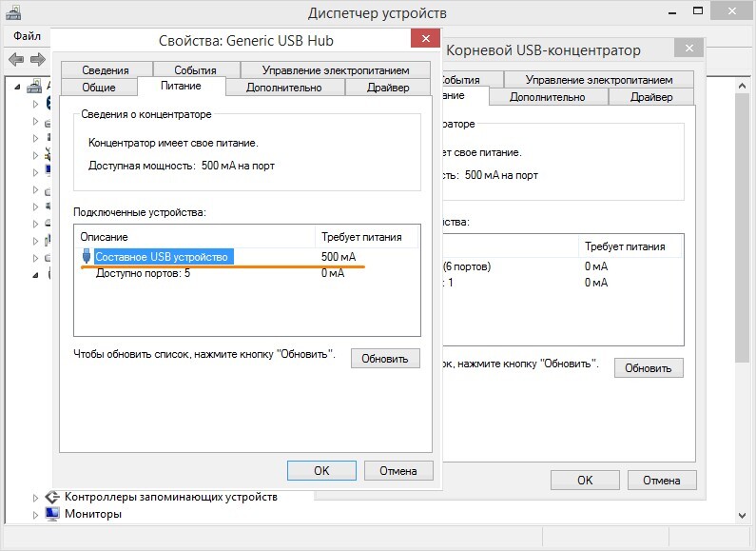The width and height of the screenshot is (756, 551).
Task: Open Драйвер tab in Корневой USB-концентратор window
Action: (651, 97)
